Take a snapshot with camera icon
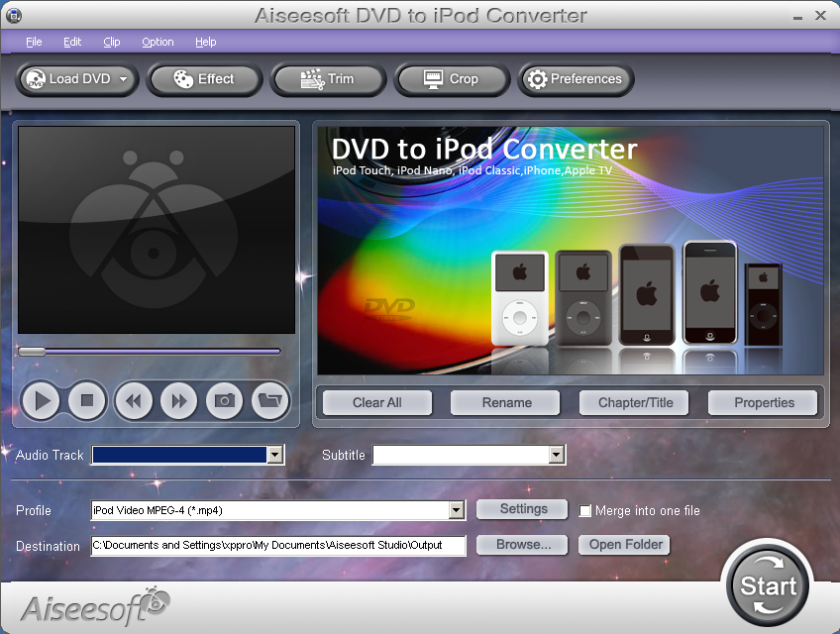 [225, 400]
